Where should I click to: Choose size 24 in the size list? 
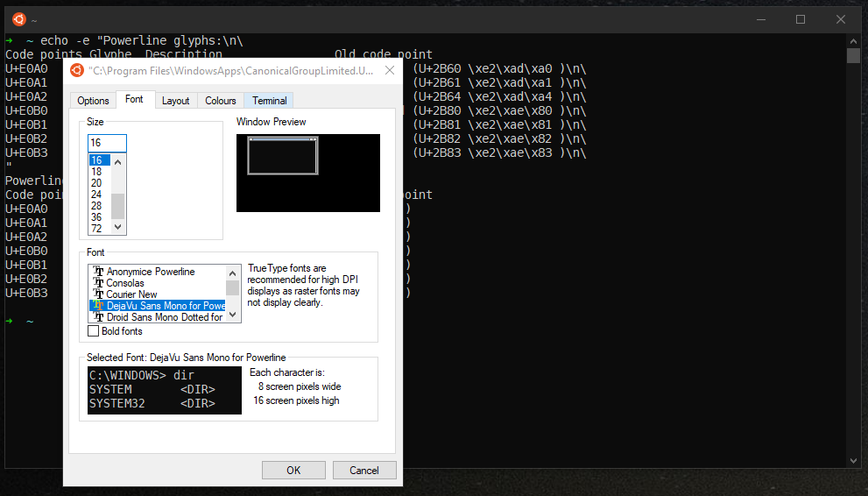click(x=100, y=195)
